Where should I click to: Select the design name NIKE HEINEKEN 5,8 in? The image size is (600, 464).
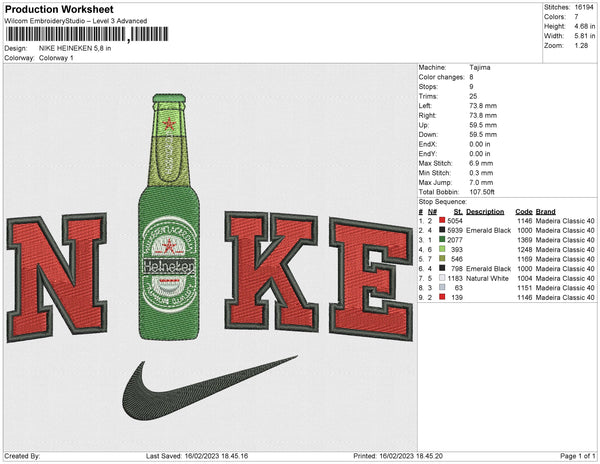(75, 49)
